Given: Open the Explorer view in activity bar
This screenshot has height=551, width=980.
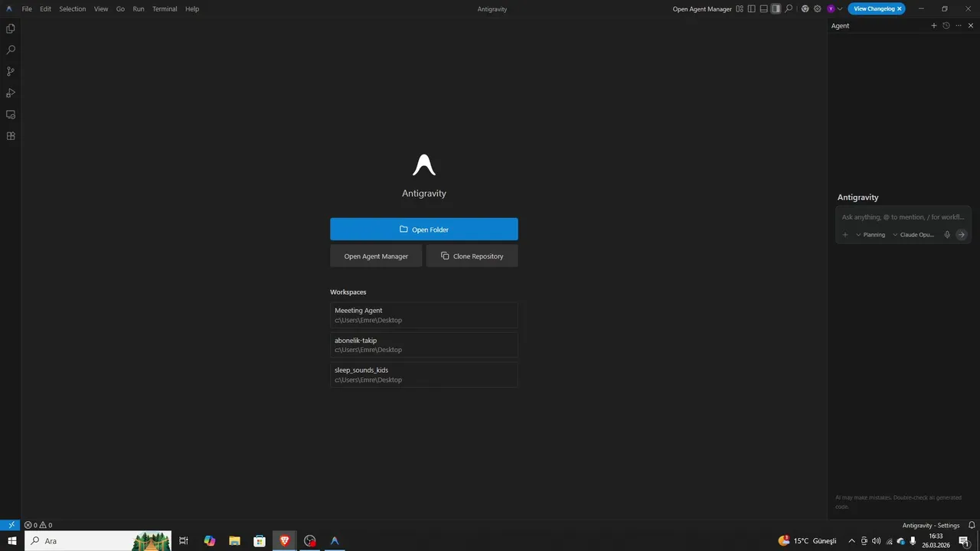Looking at the screenshot, I should point(11,28).
